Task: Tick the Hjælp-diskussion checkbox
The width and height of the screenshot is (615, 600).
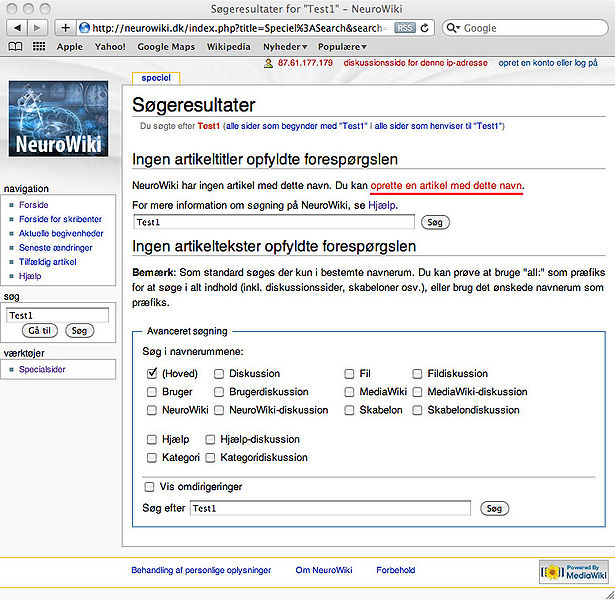Action: (210, 440)
